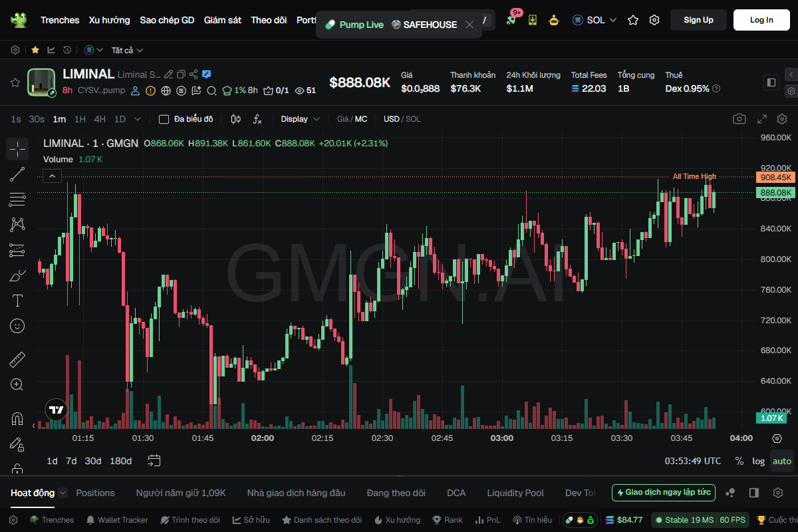Toggle magnet mode for drawings

point(17,419)
